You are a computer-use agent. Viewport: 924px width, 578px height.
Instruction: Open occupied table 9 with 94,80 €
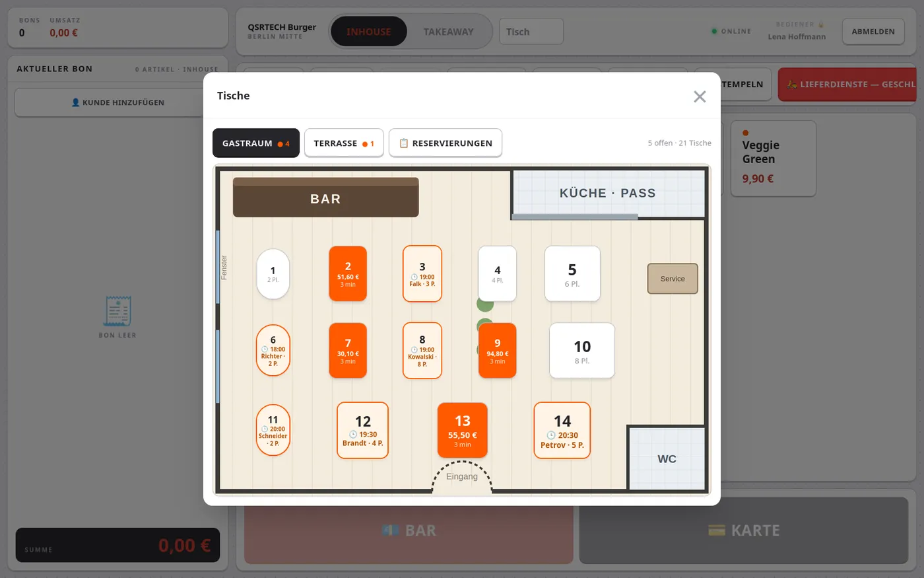pyautogui.click(x=498, y=351)
